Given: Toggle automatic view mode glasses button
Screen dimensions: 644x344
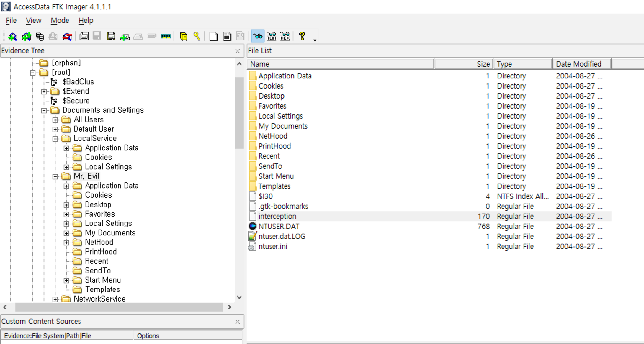Looking at the screenshot, I should point(257,36).
